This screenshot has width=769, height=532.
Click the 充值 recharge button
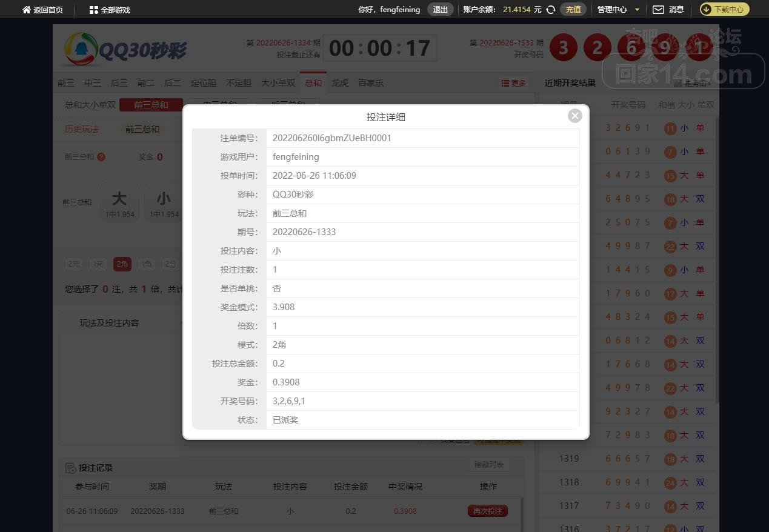click(x=573, y=9)
